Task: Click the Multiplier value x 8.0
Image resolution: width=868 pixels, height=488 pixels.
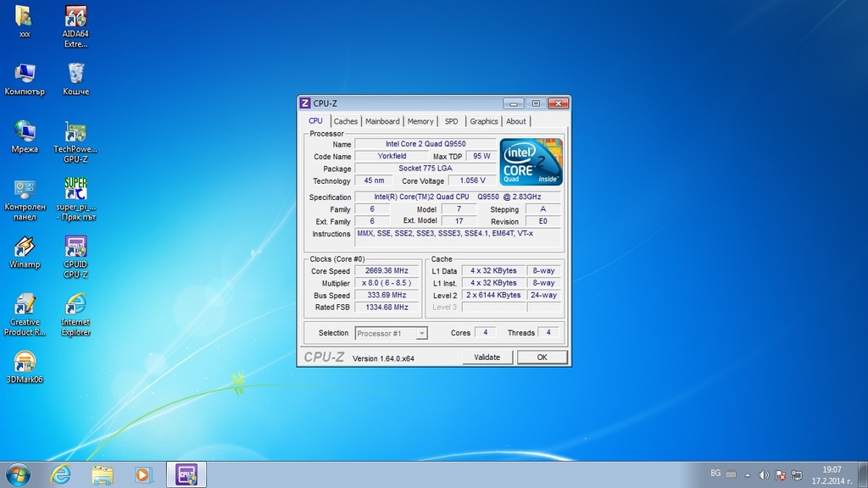Action: click(x=387, y=283)
